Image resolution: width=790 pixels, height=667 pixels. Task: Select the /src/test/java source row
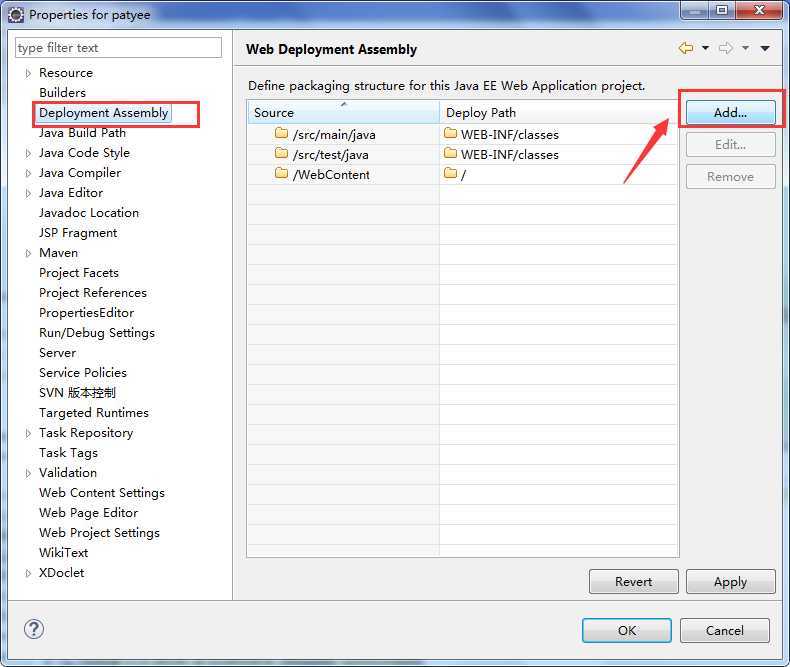[331, 155]
